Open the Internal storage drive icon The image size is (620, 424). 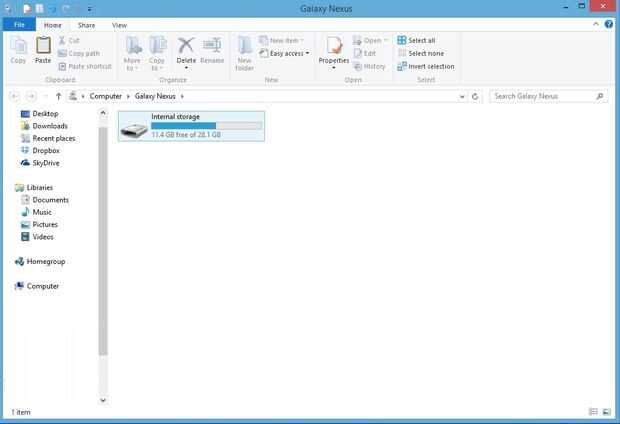[x=134, y=129]
